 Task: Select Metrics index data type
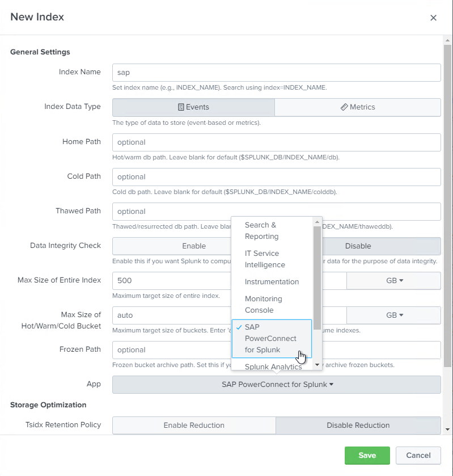(x=357, y=107)
